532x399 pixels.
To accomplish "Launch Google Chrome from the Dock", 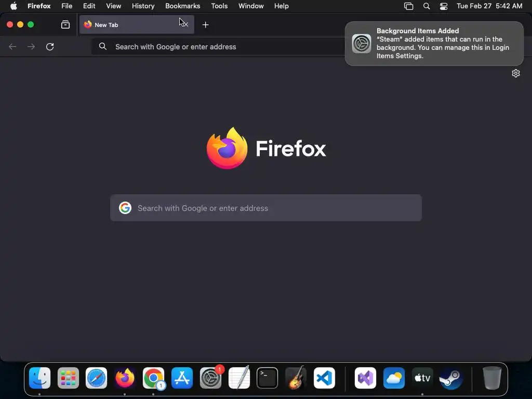I will (x=153, y=378).
